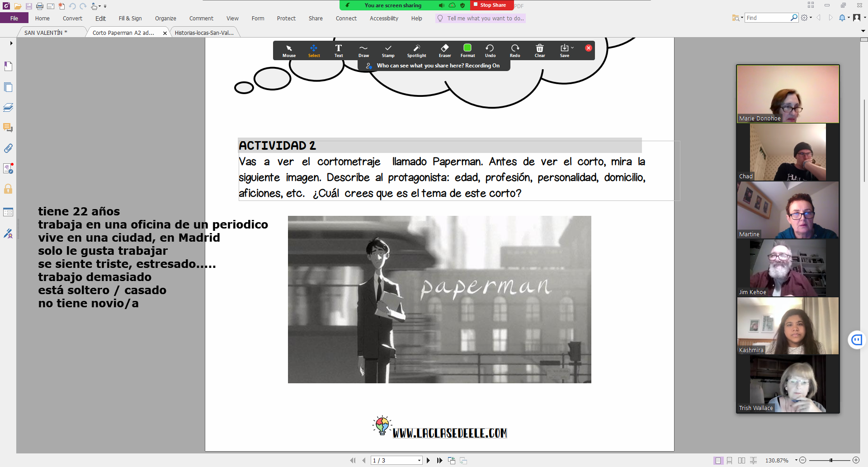The image size is (868, 467).
Task: Undo the last annotation
Action: pyautogui.click(x=490, y=51)
